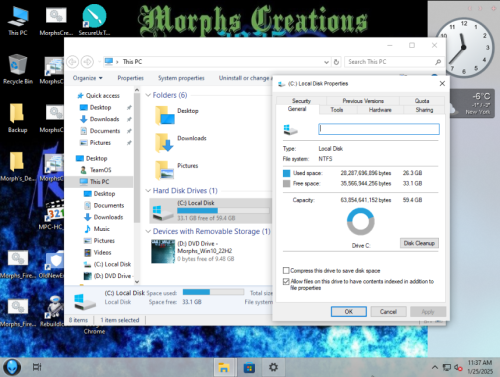Switch to the Tools tab

337,110
